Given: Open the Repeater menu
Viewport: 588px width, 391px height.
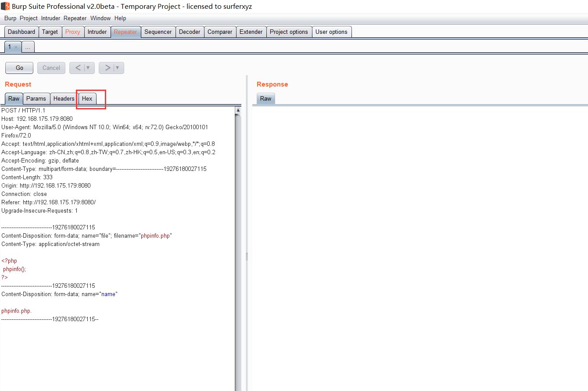Looking at the screenshot, I should 75,18.
